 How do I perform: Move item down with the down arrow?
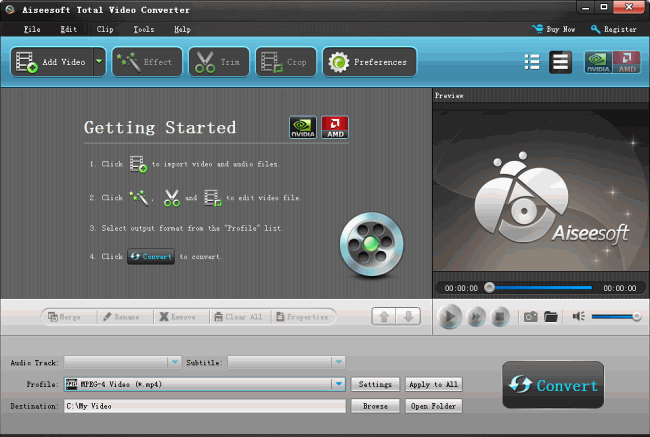click(408, 317)
